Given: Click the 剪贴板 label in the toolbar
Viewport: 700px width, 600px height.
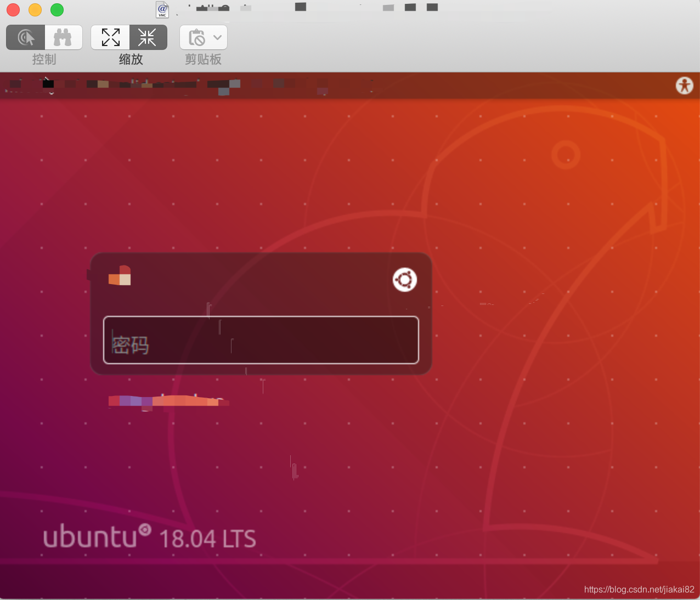Looking at the screenshot, I should (x=203, y=59).
